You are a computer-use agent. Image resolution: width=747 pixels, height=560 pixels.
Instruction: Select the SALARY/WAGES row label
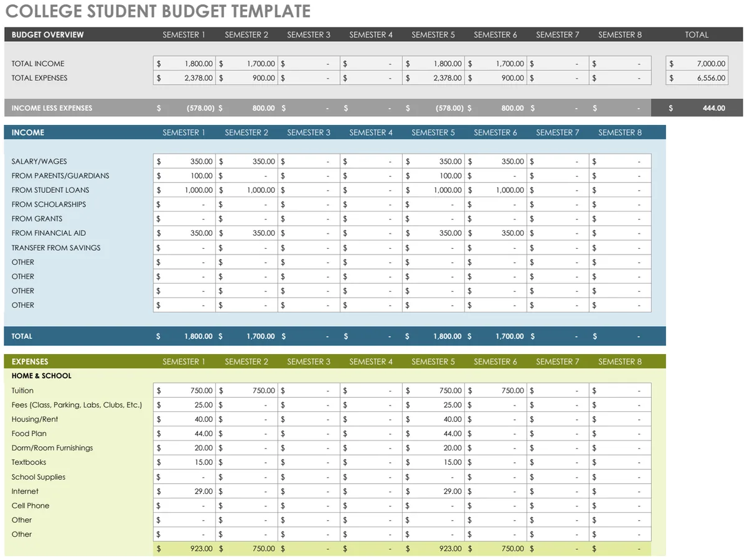(x=39, y=161)
